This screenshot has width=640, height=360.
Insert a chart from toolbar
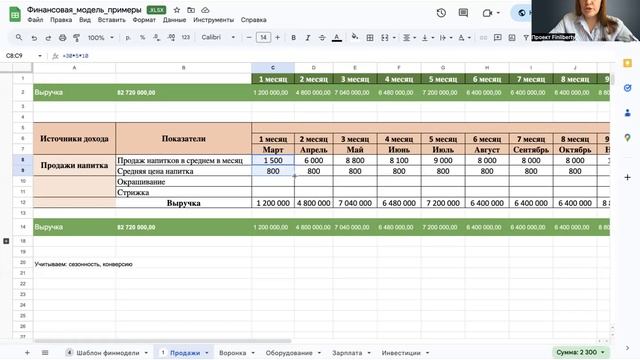tap(512, 38)
